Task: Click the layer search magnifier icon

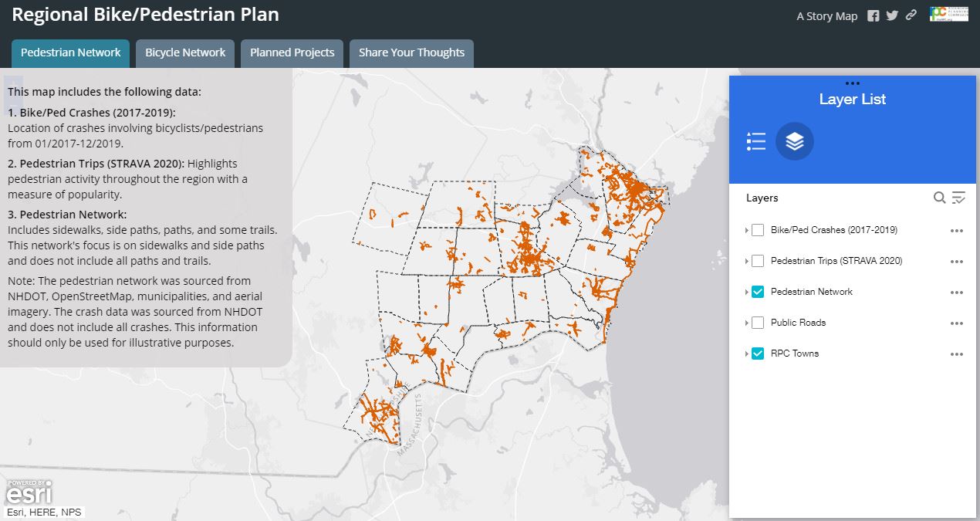Action: pos(939,198)
